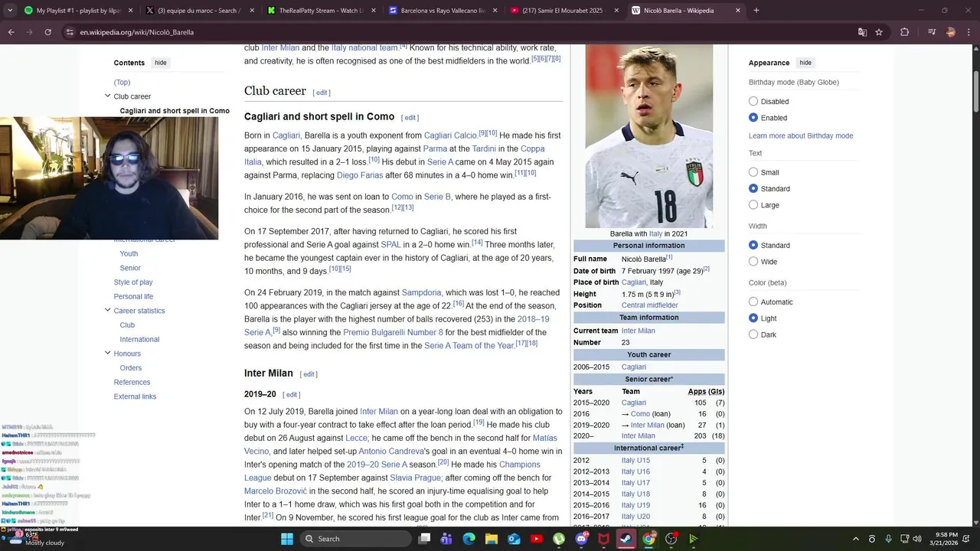Viewport: 980px width, 551px height.
Task: Select Birthday mode Disabled
Action: 753,101
